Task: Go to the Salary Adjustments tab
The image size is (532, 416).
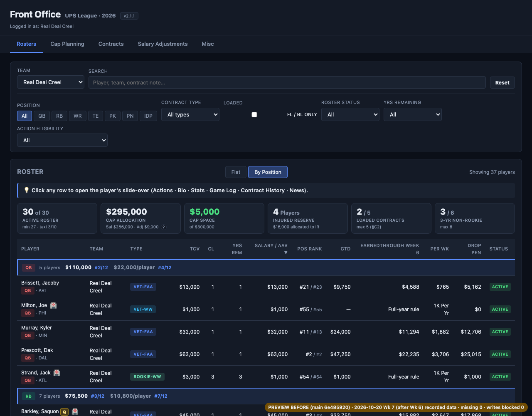Action: [x=163, y=44]
